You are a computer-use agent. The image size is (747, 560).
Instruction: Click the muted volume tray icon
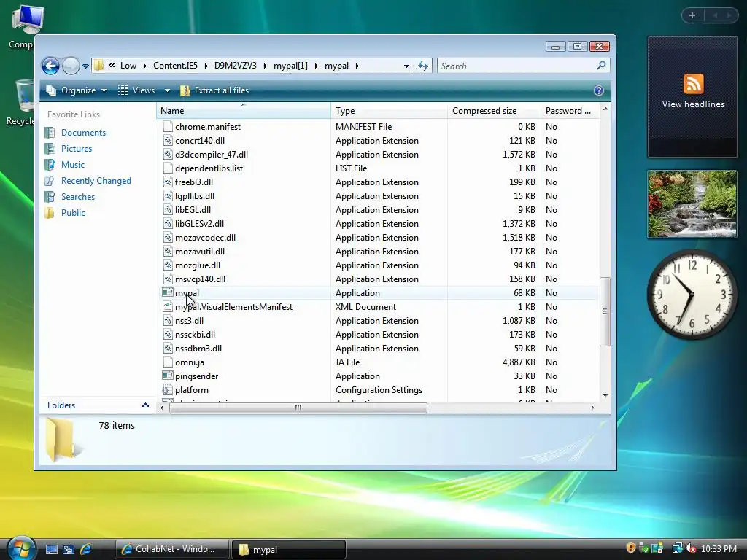(x=690, y=548)
